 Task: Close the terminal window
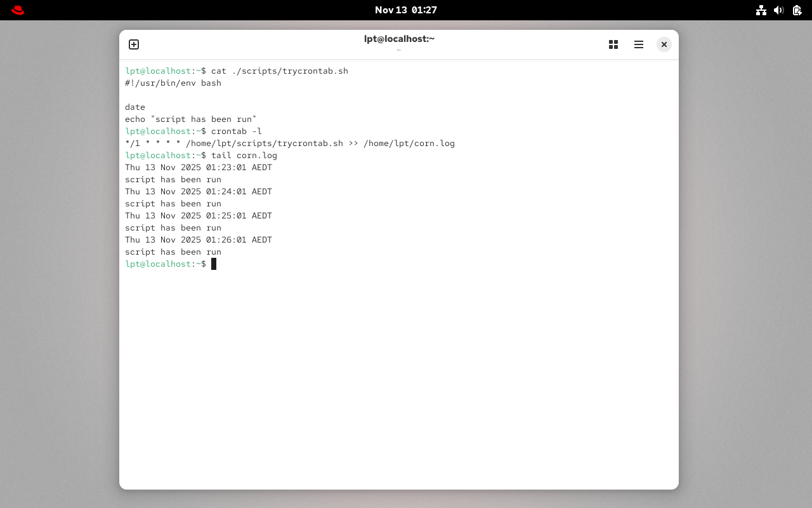click(664, 44)
